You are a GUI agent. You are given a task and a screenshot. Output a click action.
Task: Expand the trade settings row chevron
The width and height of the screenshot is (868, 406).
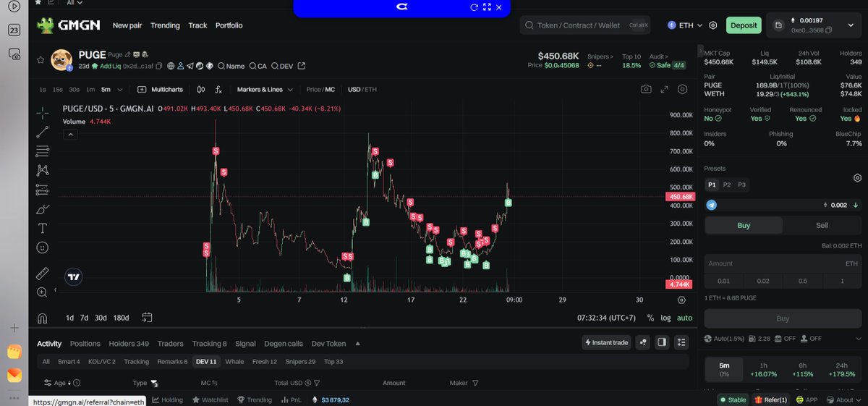click(859, 338)
